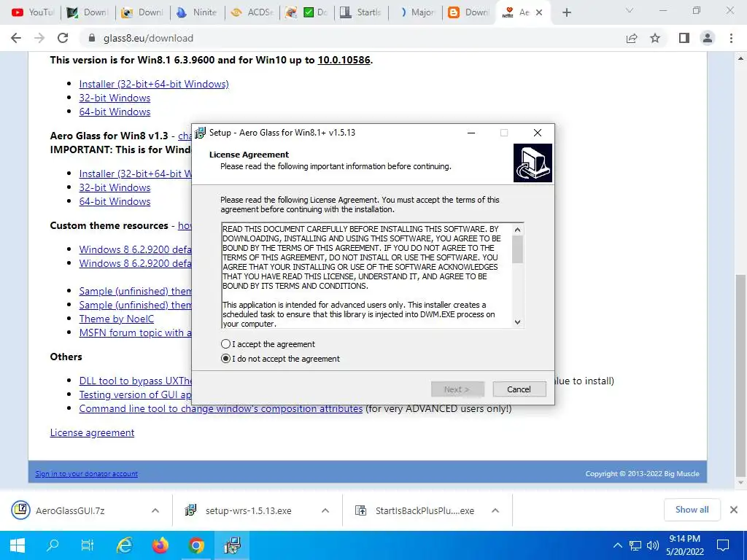The height and width of the screenshot is (560, 747).
Task: Expand setup-wrs-1.5.13.exe download options
Action: coord(325,510)
